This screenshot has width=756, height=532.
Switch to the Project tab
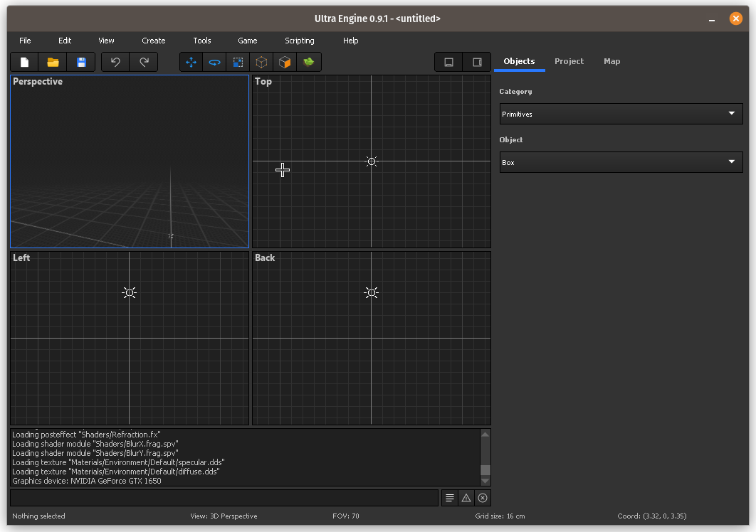pyautogui.click(x=569, y=61)
